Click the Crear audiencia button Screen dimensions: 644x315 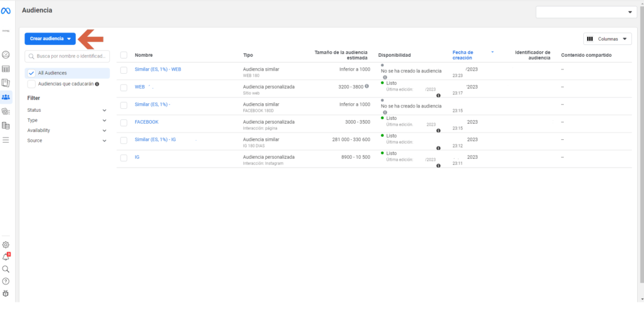coord(50,39)
